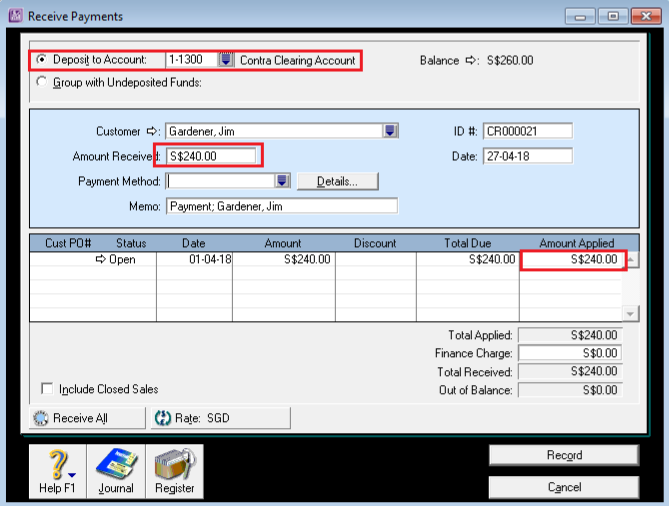The image size is (669, 506).
Task: Minimize the Receive Payments window
Action: coord(580,16)
